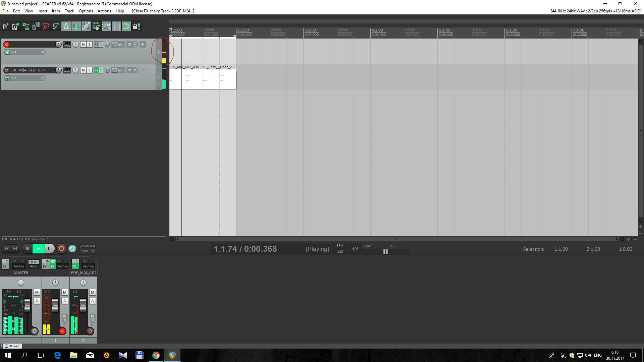This screenshot has width=644, height=362.
Task: Click master MONO button in mixer
Action: click(34, 264)
